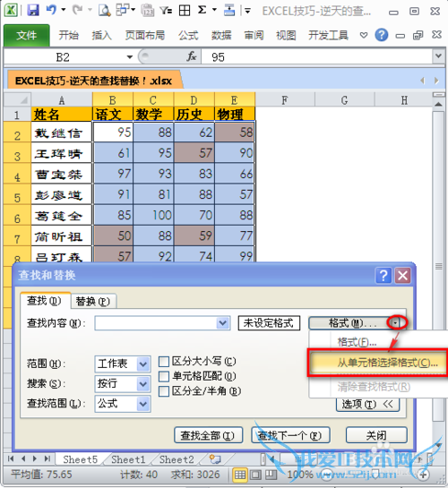Click the 关闭 button
The width and height of the screenshot is (448, 488).
point(376,435)
